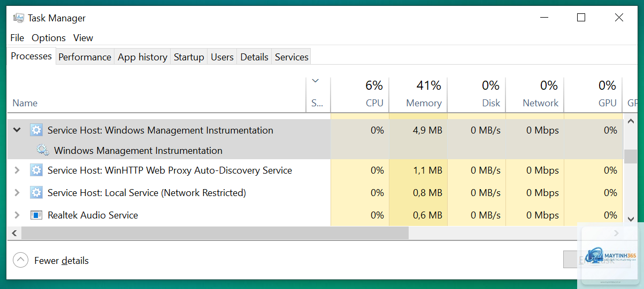Click the sort chevron above the Status column
644x289 pixels.
click(x=315, y=81)
